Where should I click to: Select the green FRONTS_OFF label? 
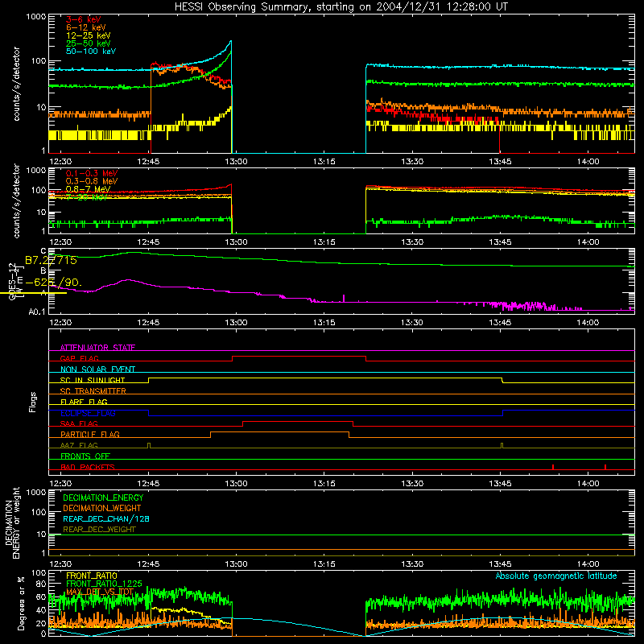[85, 456]
